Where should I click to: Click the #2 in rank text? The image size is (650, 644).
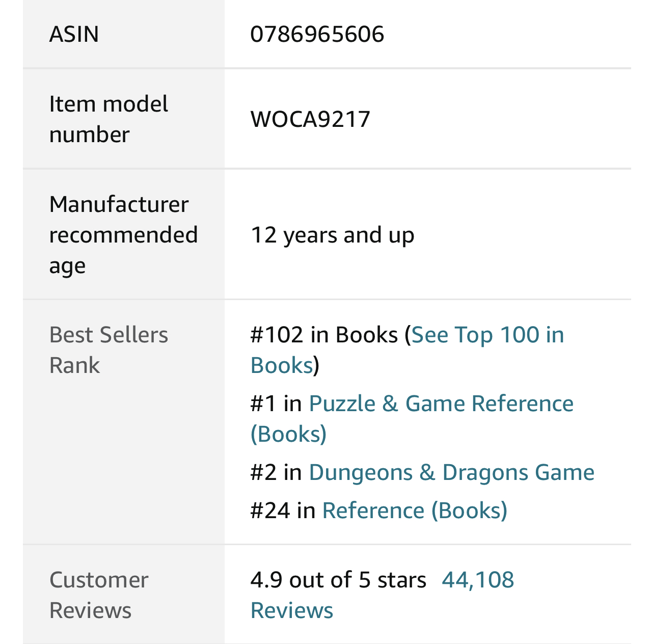click(277, 473)
